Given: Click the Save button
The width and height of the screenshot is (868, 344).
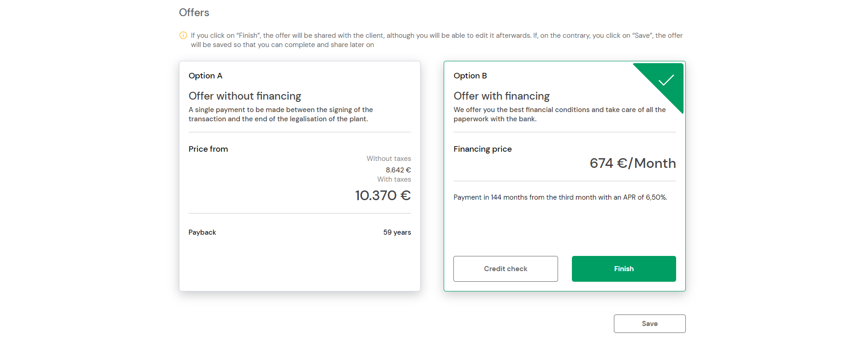Looking at the screenshot, I should pyautogui.click(x=649, y=324).
